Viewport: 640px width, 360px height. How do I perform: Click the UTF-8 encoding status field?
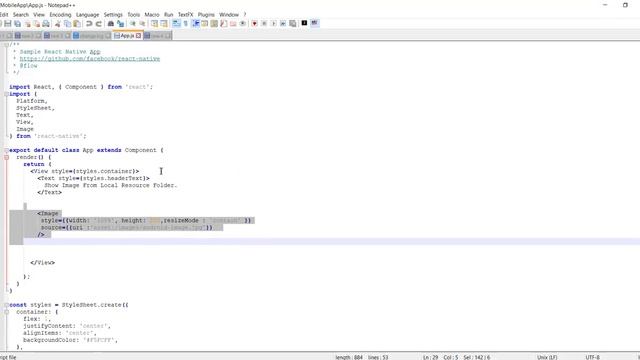click(x=593, y=357)
